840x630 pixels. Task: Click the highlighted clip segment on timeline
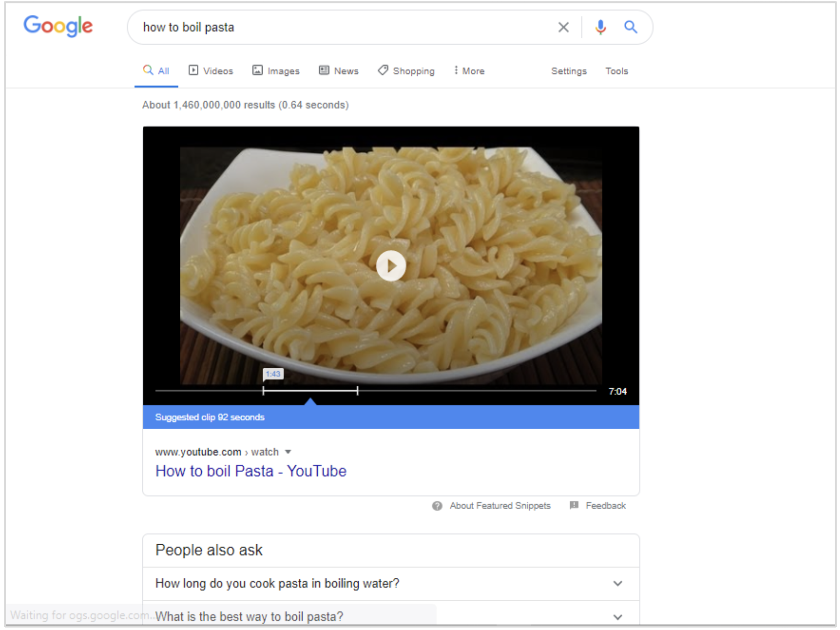(x=311, y=391)
